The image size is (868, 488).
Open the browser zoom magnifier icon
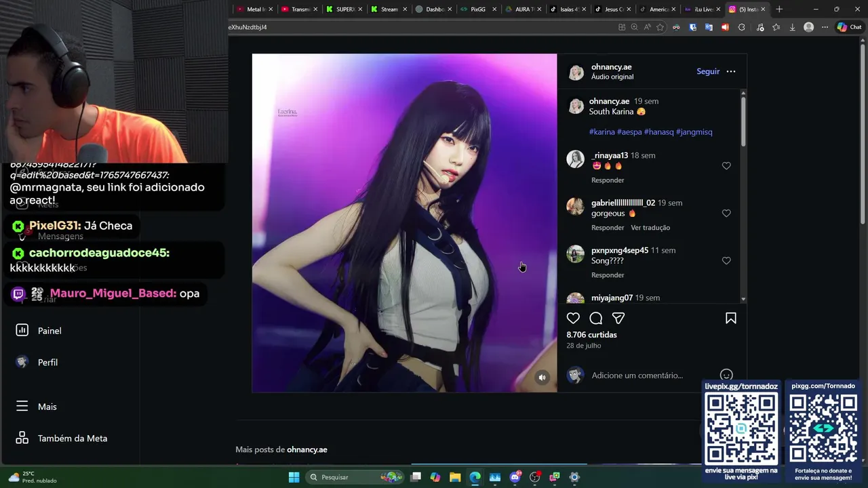634,27
